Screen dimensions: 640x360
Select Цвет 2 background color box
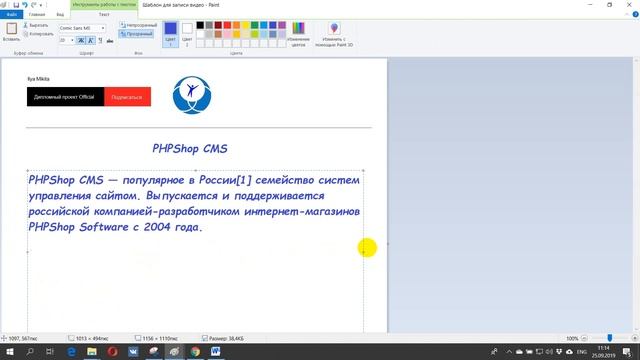click(x=187, y=34)
